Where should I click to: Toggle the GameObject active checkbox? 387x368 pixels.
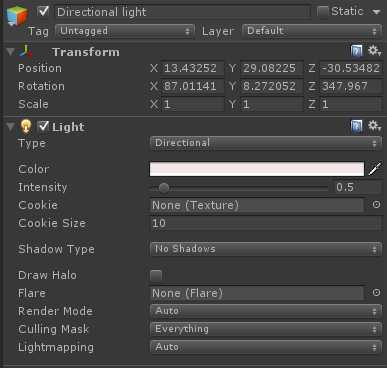43,11
